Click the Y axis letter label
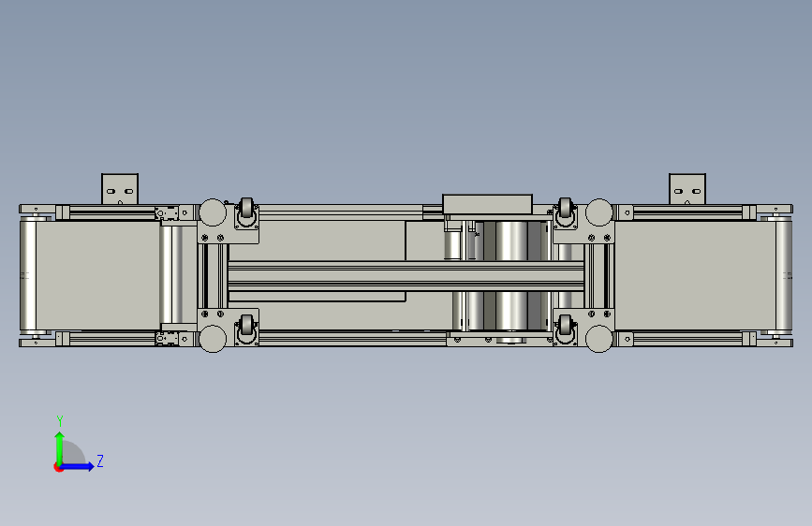This screenshot has height=526, width=812. coord(60,421)
